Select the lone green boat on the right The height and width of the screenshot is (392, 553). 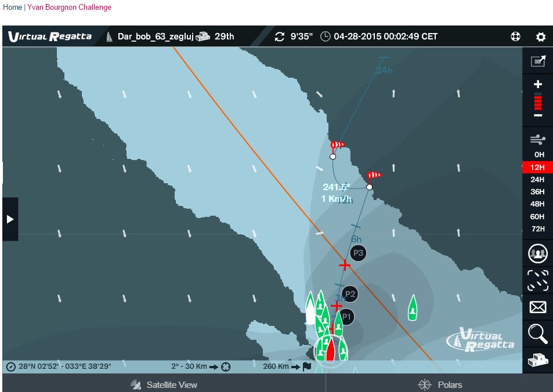pyautogui.click(x=412, y=308)
